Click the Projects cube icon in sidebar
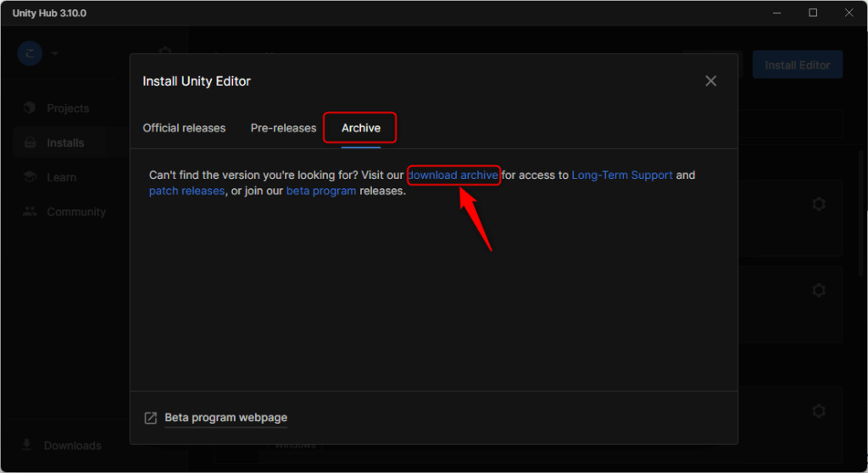 [x=31, y=108]
